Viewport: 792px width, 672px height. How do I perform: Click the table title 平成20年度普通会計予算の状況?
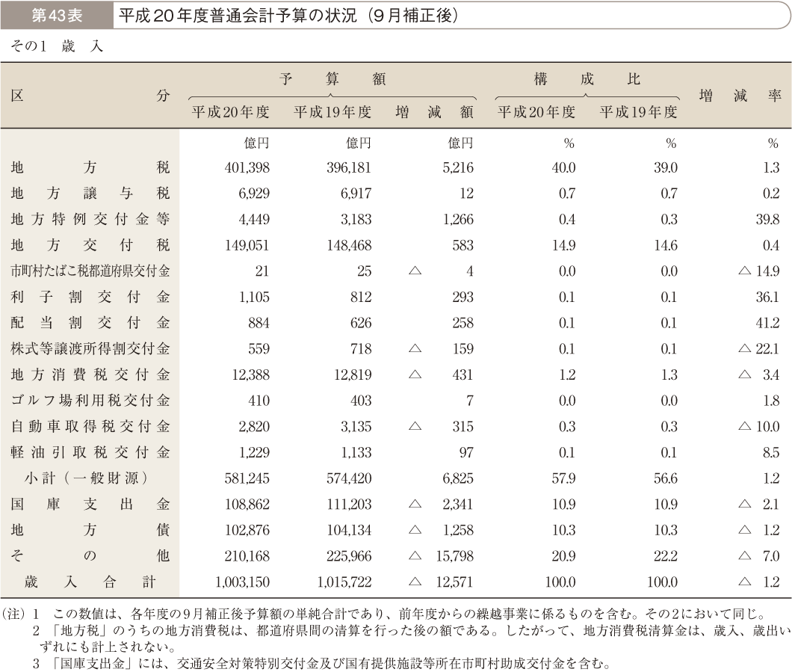pyautogui.click(x=284, y=15)
